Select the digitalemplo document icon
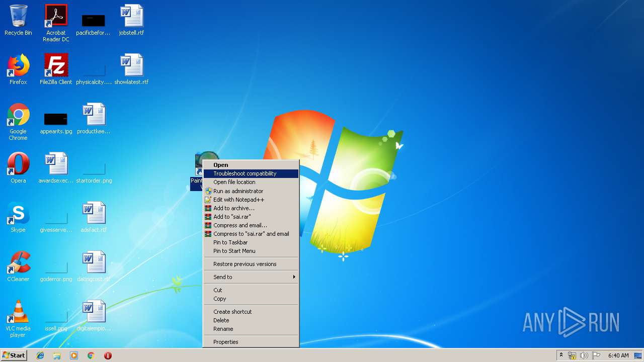 point(94,316)
